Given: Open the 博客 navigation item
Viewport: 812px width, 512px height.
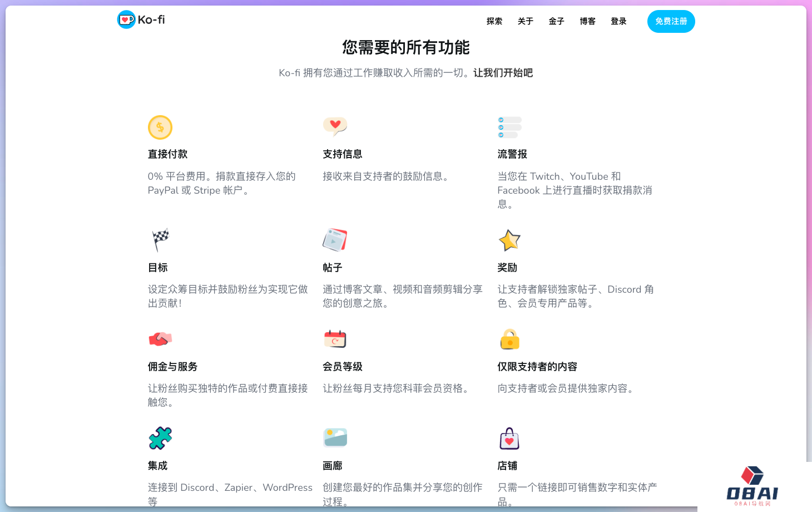Looking at the screenshot, I should coord(588,21).
